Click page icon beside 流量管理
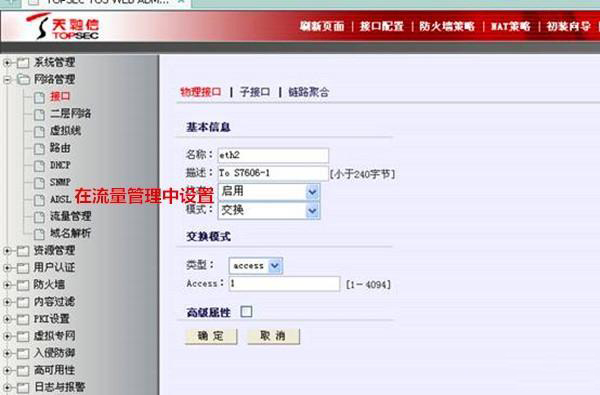 tap(39, 217)
